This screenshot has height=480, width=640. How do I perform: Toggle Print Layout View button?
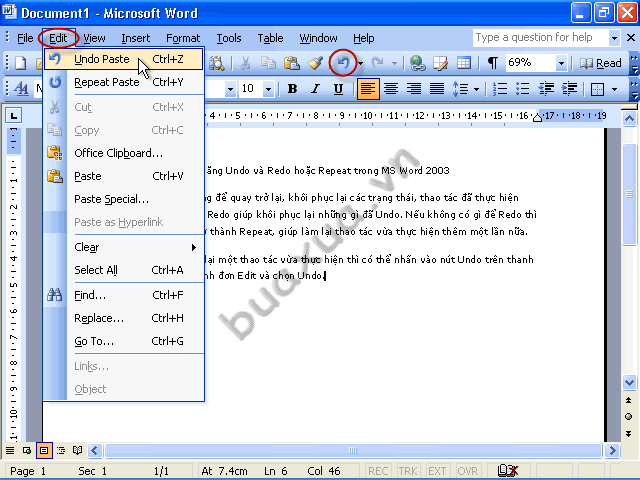point(44,451)
